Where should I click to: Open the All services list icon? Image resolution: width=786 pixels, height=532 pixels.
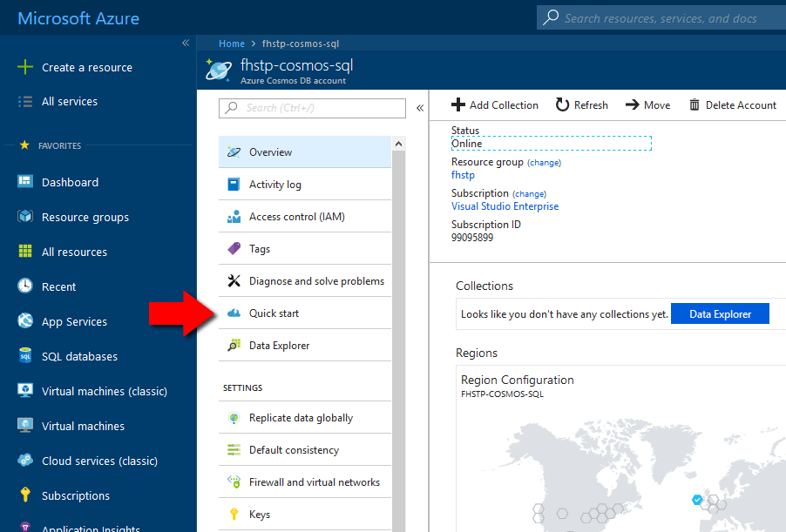(x=25, y=102)
